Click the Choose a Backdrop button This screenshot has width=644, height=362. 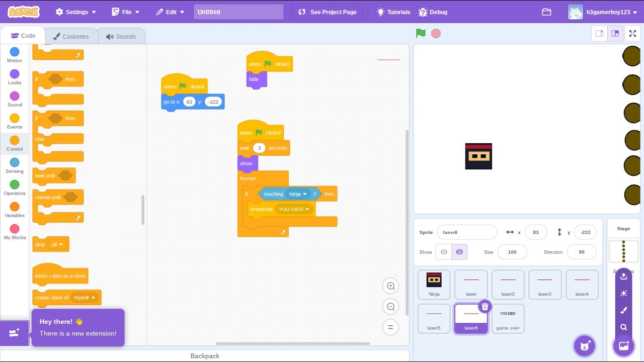[624, 346]
